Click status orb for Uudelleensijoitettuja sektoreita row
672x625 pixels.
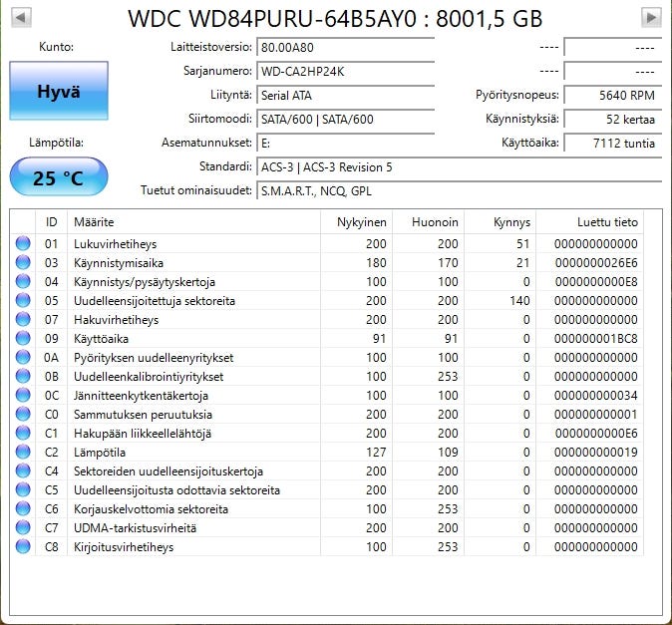pyautogui.click(x=23, y=300)
